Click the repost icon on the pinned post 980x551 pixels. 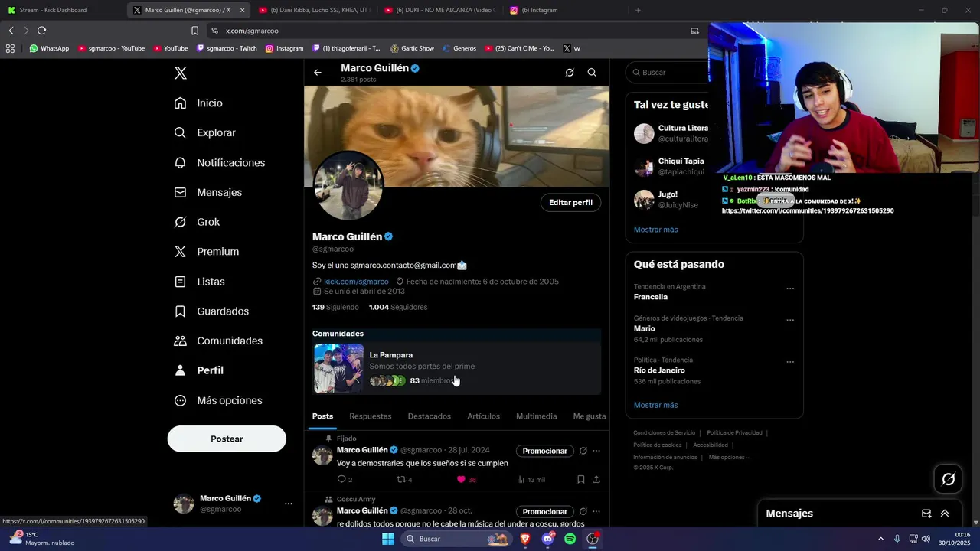tap(400, 480)
